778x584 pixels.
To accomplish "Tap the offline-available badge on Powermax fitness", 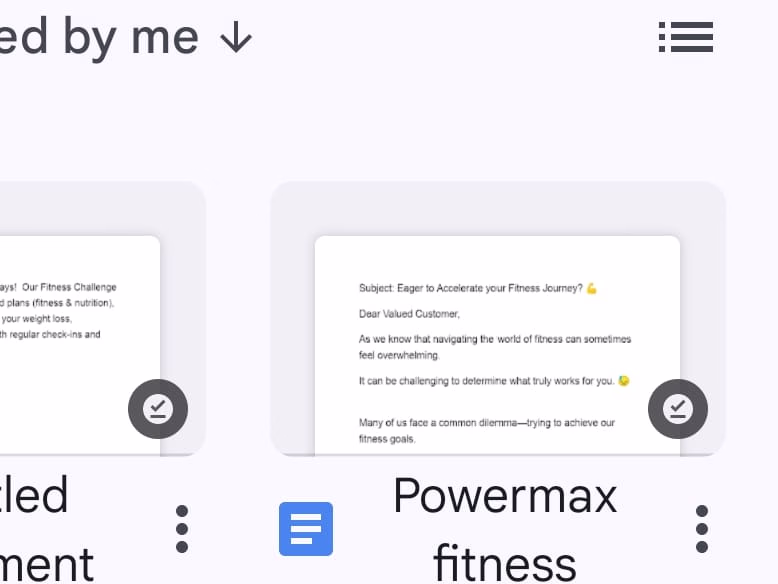I will pyautogui.click(x=678, y=409).
